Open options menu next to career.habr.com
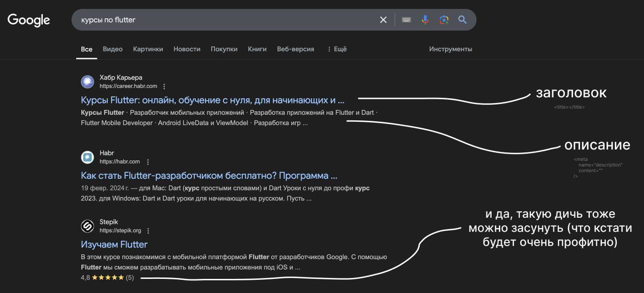Screen dimensions: 644x293 [x=164, y=87]
